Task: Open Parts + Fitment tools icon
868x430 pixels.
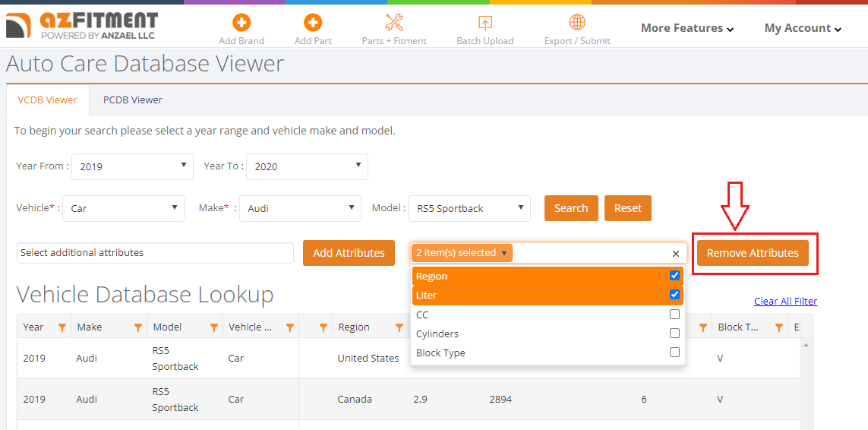Action: (394, 23)
